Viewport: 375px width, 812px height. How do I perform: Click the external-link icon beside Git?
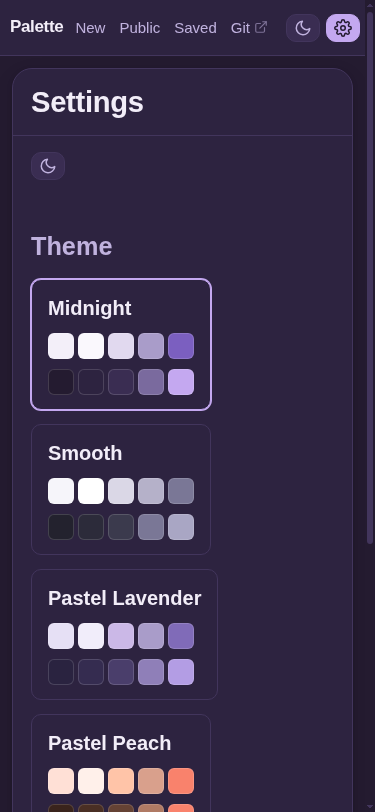[261, 27]
